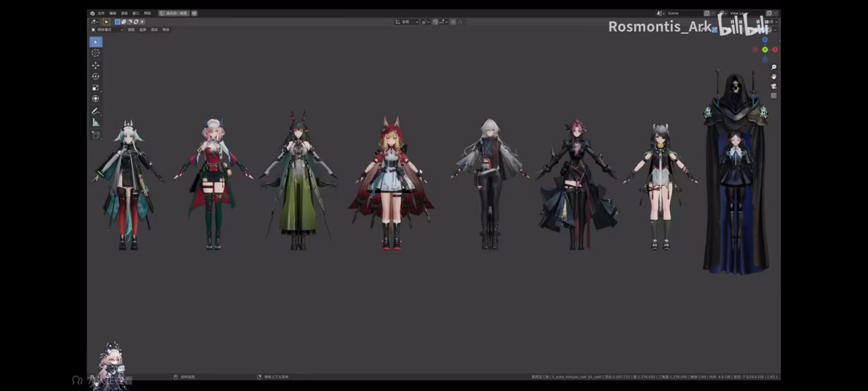Open the viewport Select (选择) menu
This screenshot has height=391, width=868.
(x=142, y=30)
